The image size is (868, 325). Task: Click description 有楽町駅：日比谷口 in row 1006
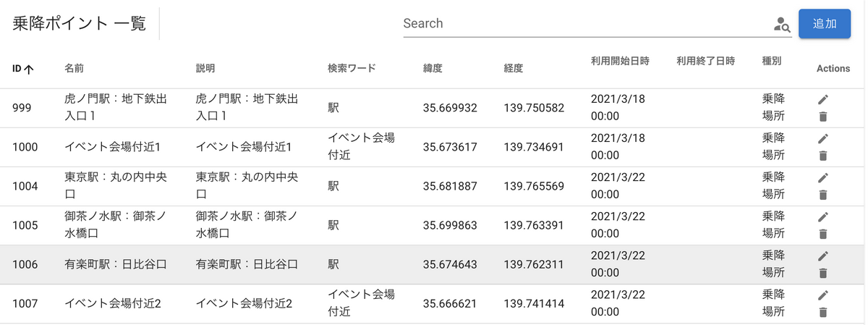click(x=247, y=264)
